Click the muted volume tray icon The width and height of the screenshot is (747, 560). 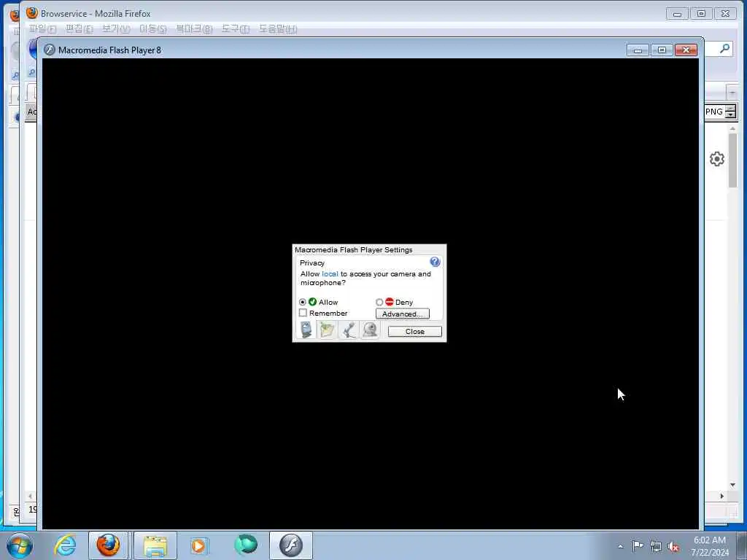tap(673, 547)
